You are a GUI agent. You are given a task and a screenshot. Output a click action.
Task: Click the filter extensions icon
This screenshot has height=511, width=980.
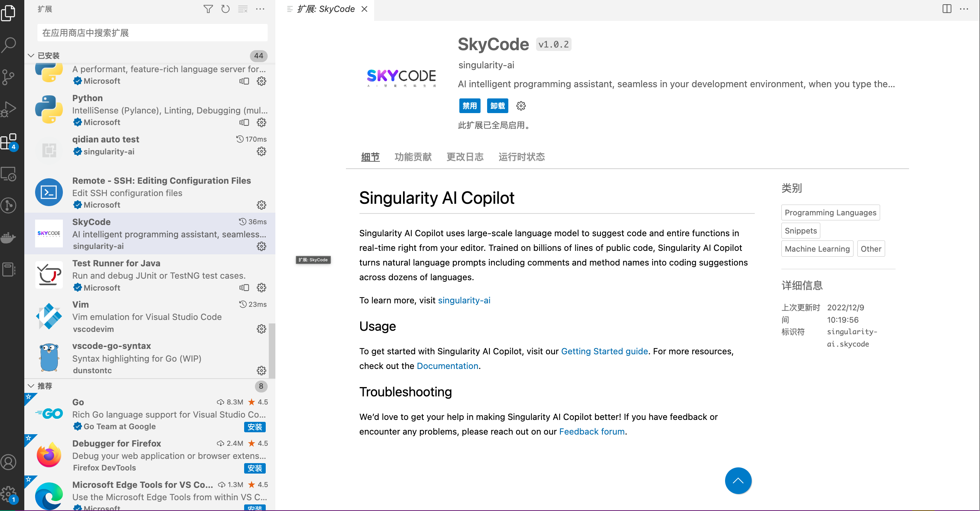(208, 9)
